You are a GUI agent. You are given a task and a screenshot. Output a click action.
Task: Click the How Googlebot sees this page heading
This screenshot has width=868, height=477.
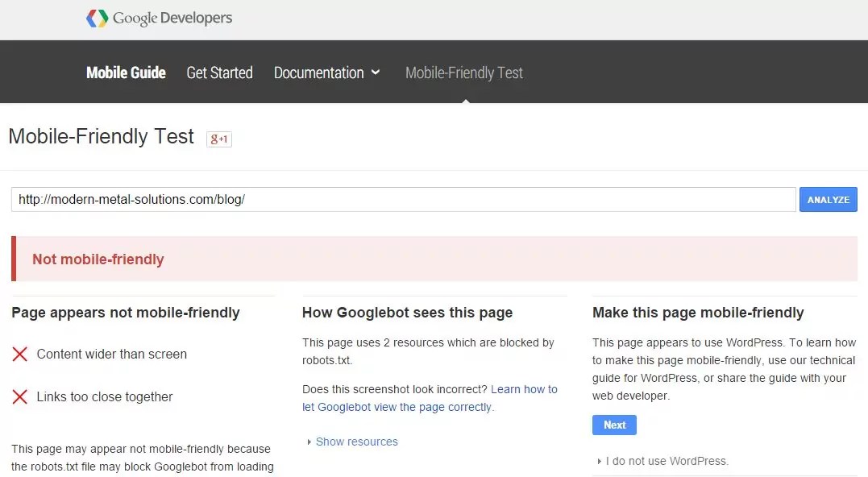407,313
